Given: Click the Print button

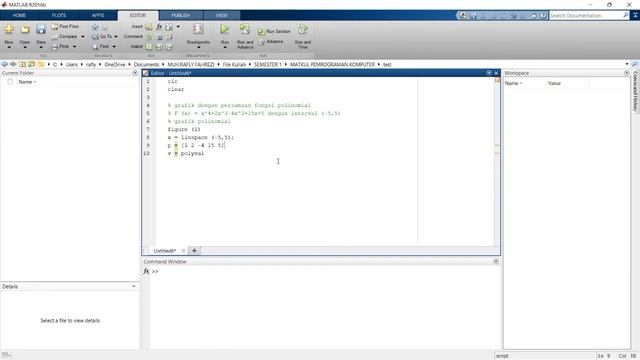Looking at the screenshot, I should click(60, 47).
